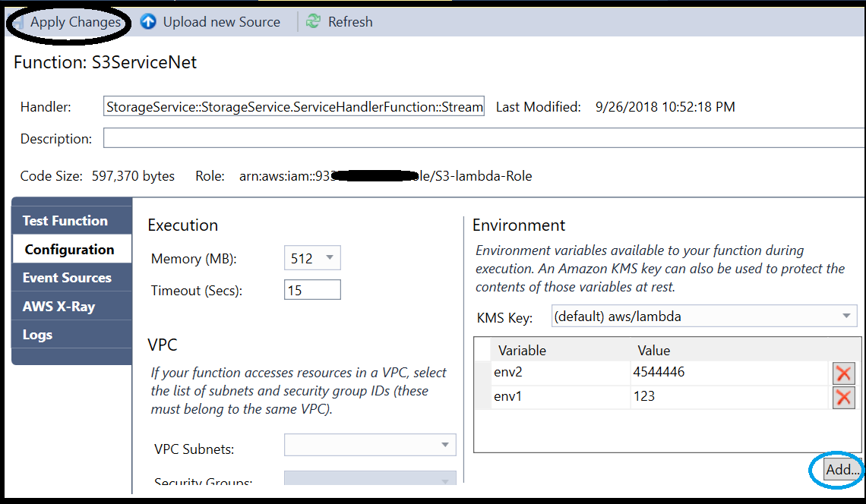Open the Test Function tab
This screenshot has width=866, height=504.
click(x=65, y=221)
